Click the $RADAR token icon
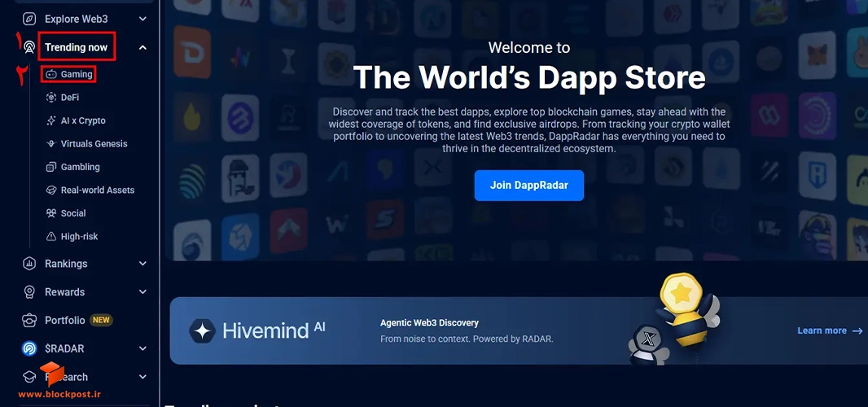The image size is (868, 407). coord(28,348)
